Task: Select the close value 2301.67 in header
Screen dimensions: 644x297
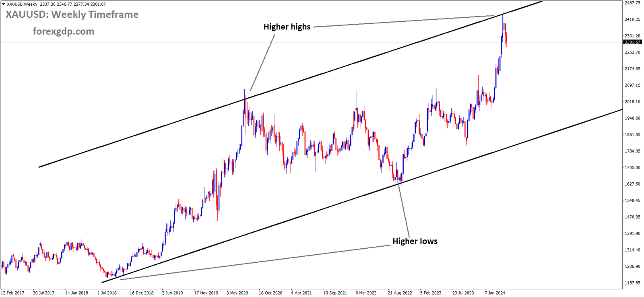Action: 98,4
